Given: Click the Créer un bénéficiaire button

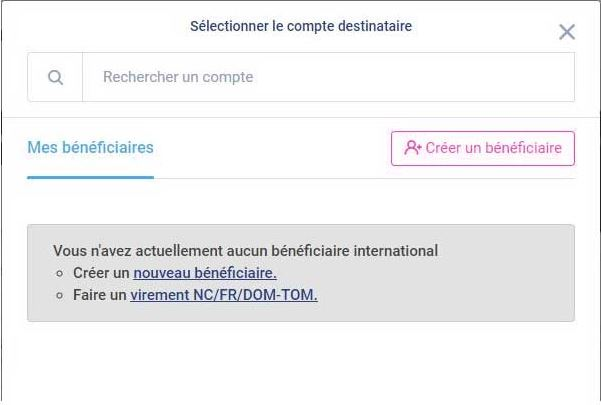Looking at the screenshot, I should (483, 148).
